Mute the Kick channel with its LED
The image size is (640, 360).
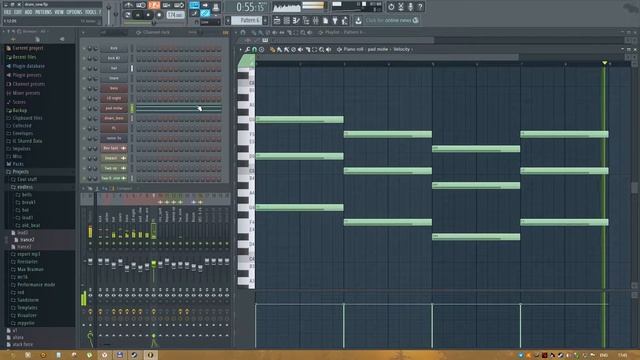point(84,48)
